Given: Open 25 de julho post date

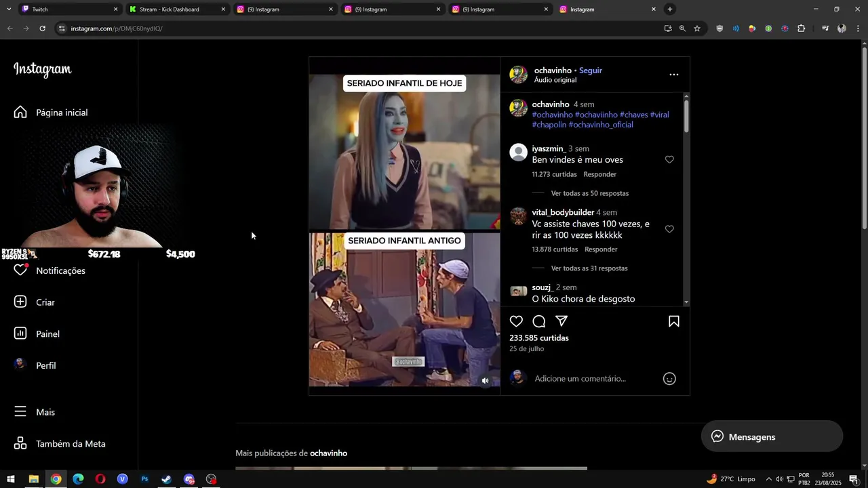Looking at the screenshot, I should pyautogui.click(x=527, y=349).
